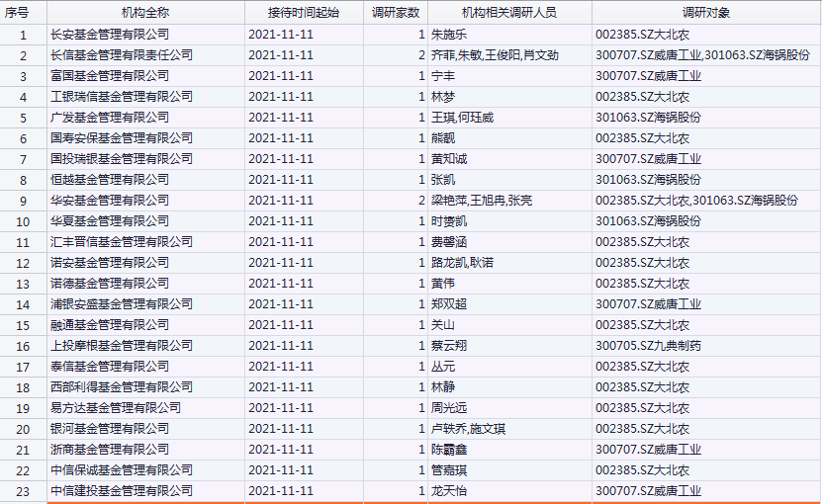Image resolution: width=822 pixels, height=504 pixels.
Task: Open 汇丰晋信基金管理有限公司 entry
Action: 115,242
